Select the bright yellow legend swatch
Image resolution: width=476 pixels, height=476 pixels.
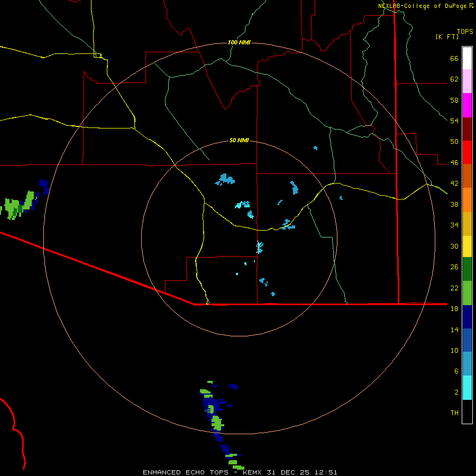coord(467,246)
